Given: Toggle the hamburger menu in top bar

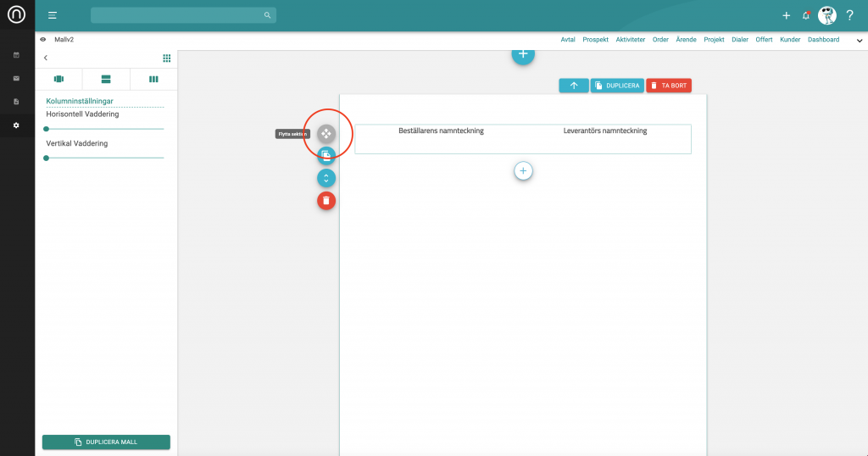Looking at the screenshot, I should coord(53,15).
